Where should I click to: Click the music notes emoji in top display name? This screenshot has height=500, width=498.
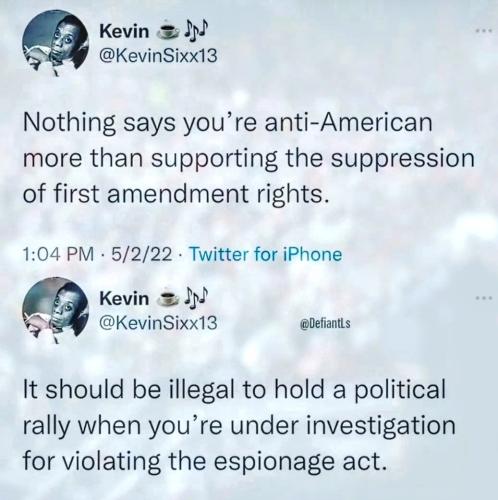click(196, 29)
